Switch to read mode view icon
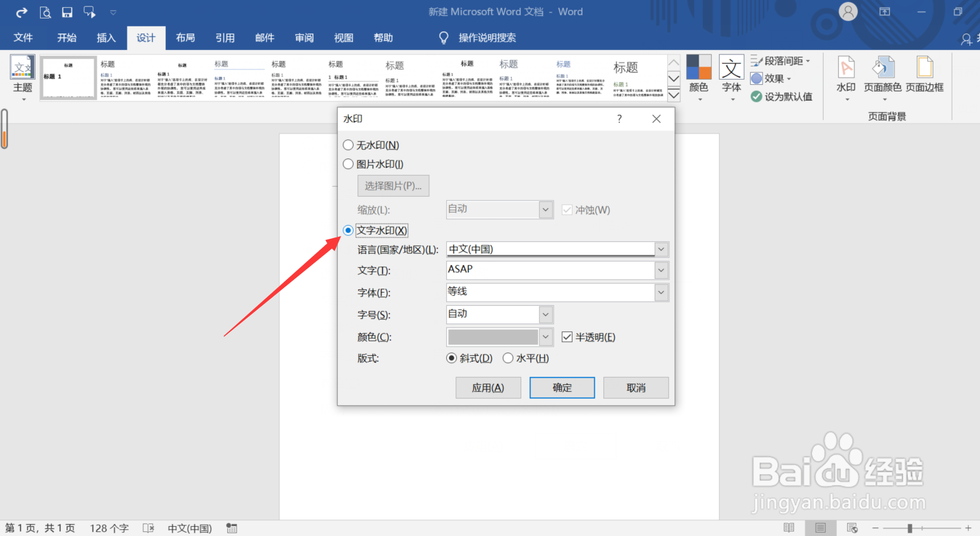Screen dimensions: 980x536 (x=789, y=528)
